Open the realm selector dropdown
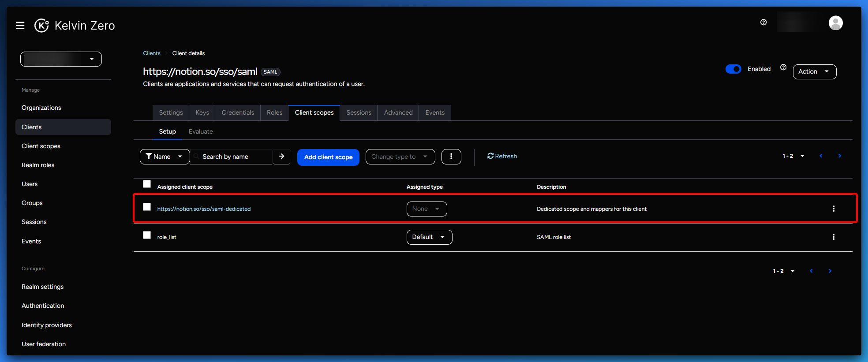868x362 pixels. 61,59
